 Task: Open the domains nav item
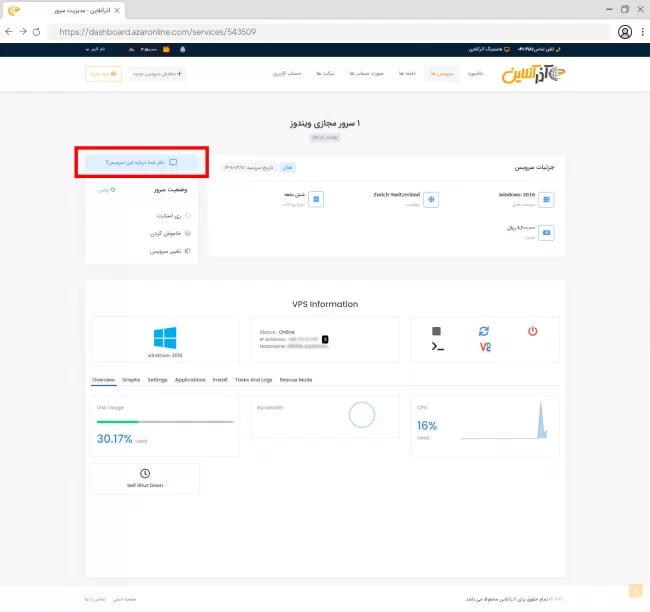point(407,73)
